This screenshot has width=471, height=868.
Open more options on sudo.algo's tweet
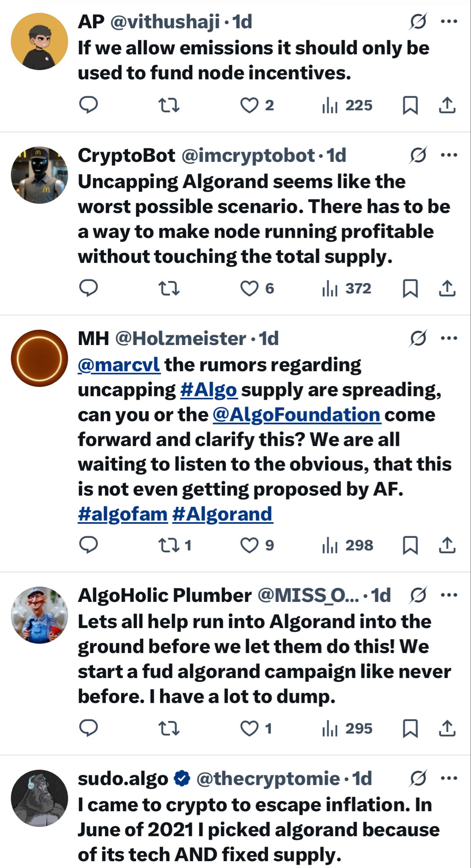coord(449,778)
